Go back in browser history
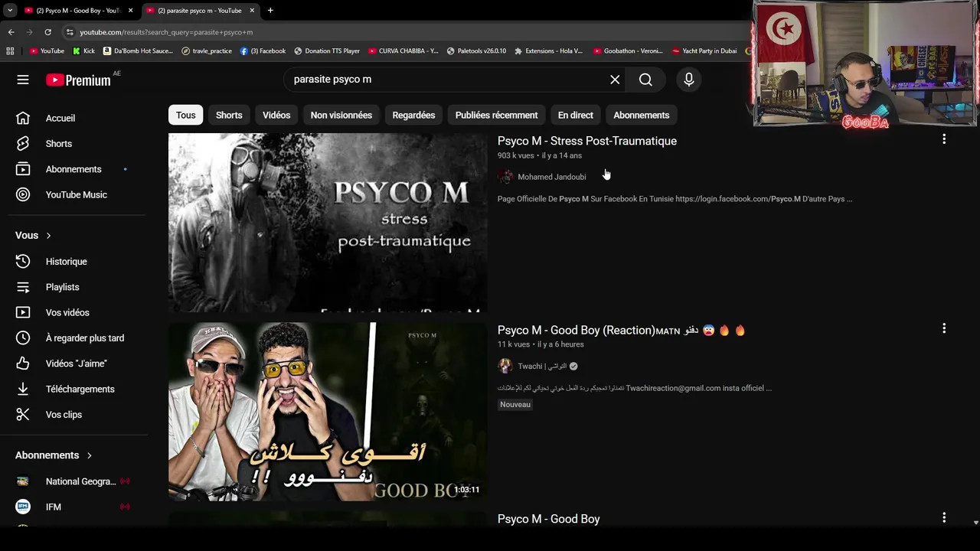980x551 pixels. pyautogui.click(x=11, y=32)
